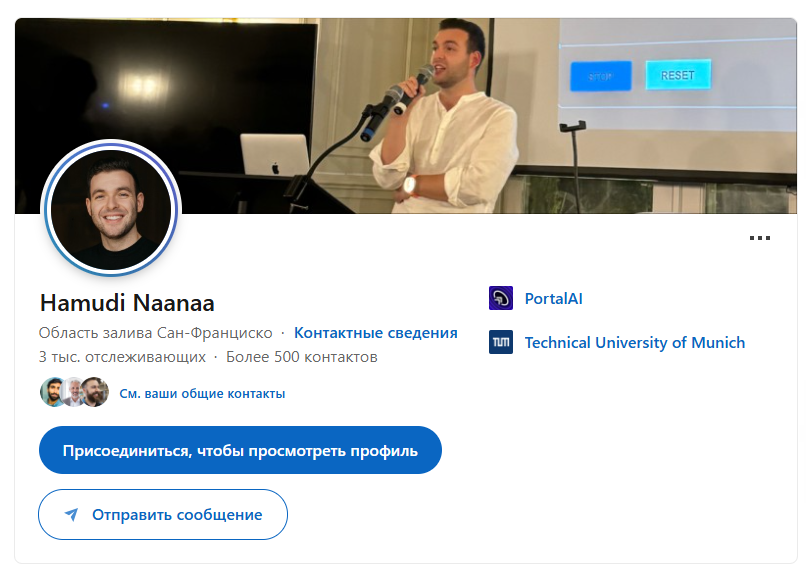Click the Более 500 контактов text

302,357
